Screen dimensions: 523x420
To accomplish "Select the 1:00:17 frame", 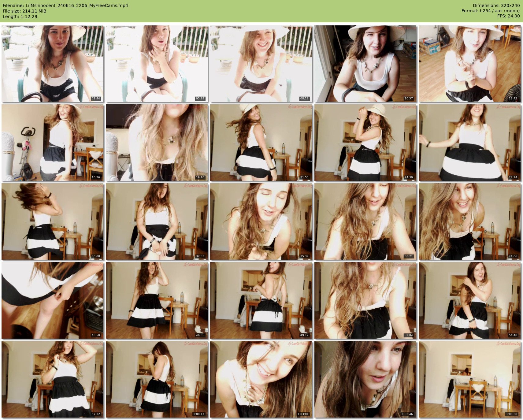I will 157,379.
